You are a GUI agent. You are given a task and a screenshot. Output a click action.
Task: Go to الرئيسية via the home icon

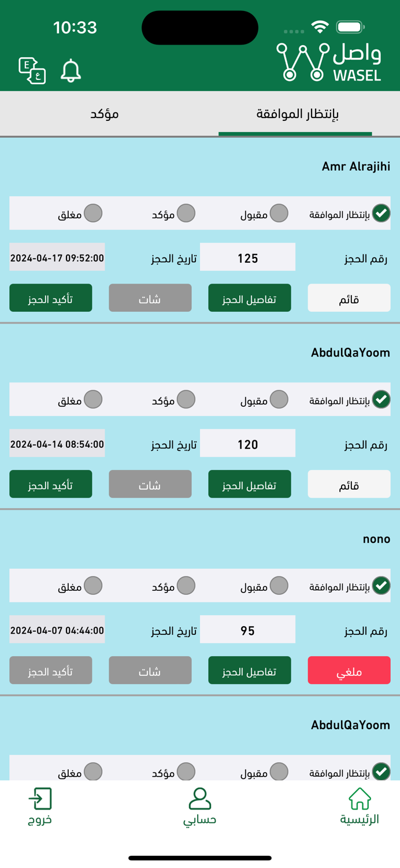tap(360, 797)
